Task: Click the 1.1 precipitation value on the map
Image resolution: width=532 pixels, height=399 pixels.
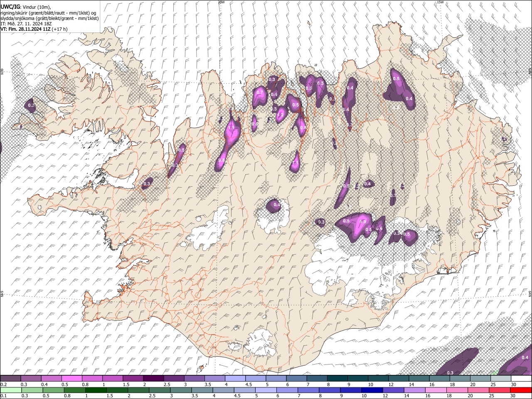Action: (231, 128)
